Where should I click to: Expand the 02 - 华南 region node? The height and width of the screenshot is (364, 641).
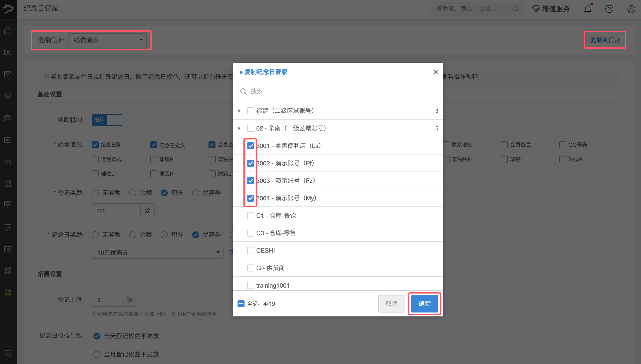point(239,128)
